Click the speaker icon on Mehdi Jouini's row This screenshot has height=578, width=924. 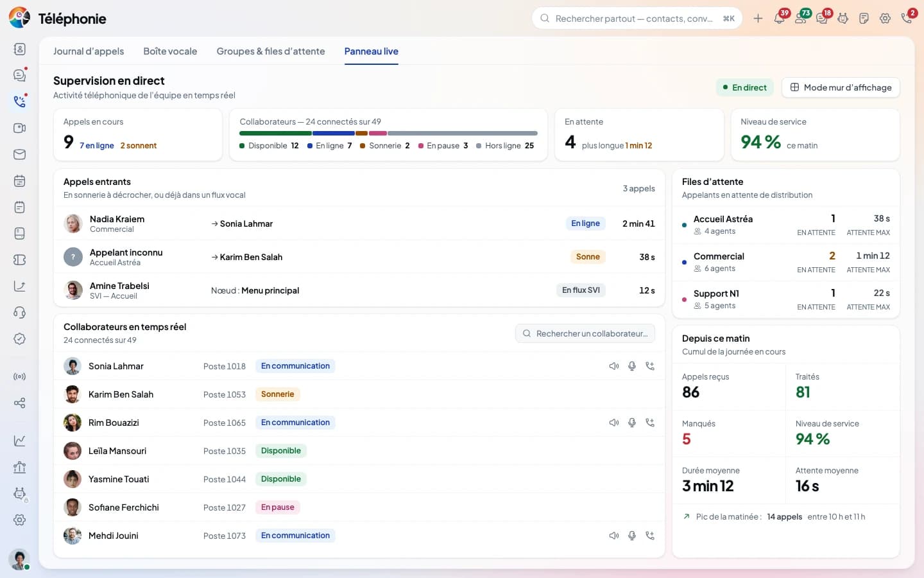[x=614, y=536]
